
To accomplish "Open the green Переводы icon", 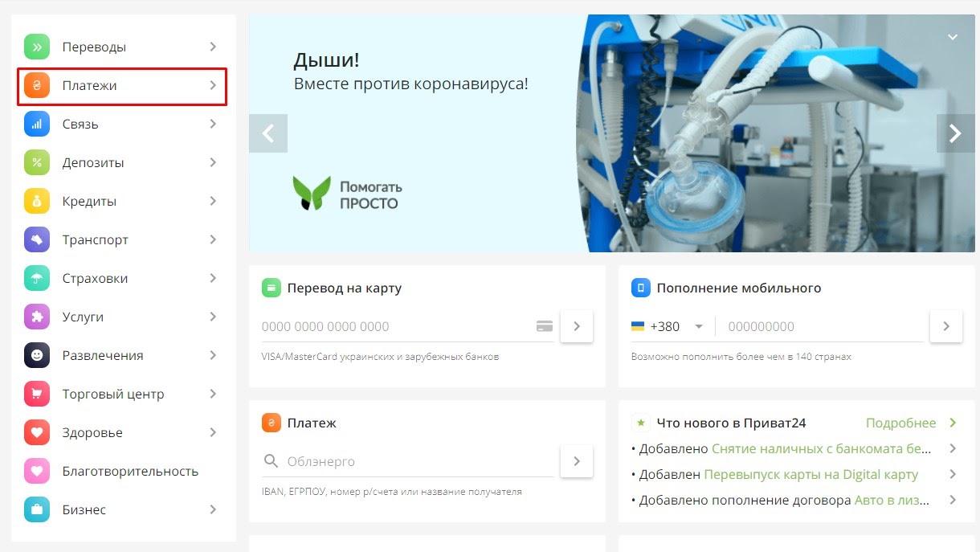I will point(37,47).
